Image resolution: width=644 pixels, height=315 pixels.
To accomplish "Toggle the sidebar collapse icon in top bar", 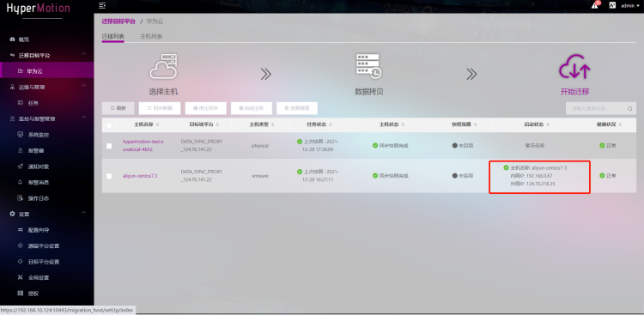I will coord(102,6).
